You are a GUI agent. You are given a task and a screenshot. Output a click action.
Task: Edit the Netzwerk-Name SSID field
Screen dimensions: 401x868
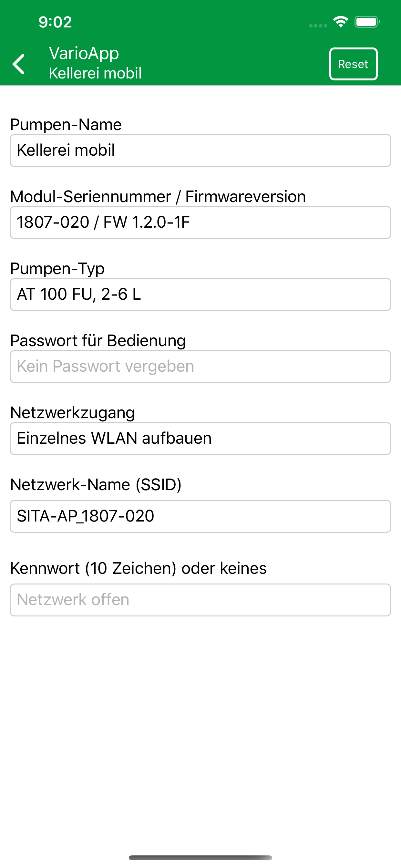[200, 516]
